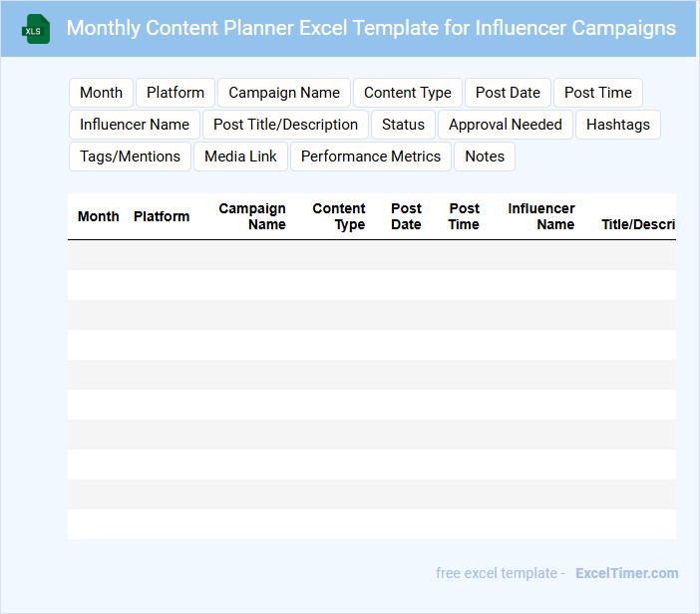This screenshot has height=614, width=700.
Task: Click the Media Link tag
Action: pos(240,156)
